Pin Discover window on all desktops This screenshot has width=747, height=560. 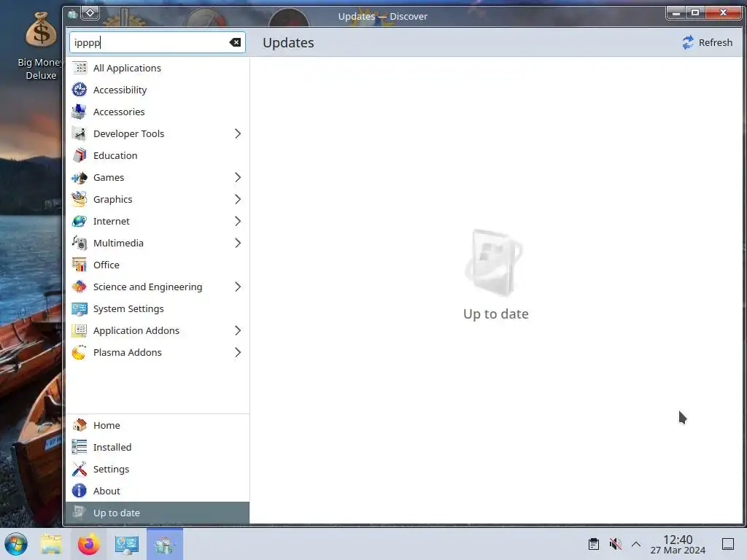(90, 13)
